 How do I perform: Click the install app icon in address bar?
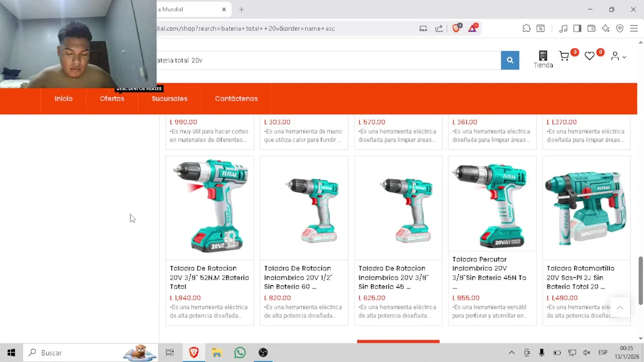pyautogui.click(x=423, y=29)
